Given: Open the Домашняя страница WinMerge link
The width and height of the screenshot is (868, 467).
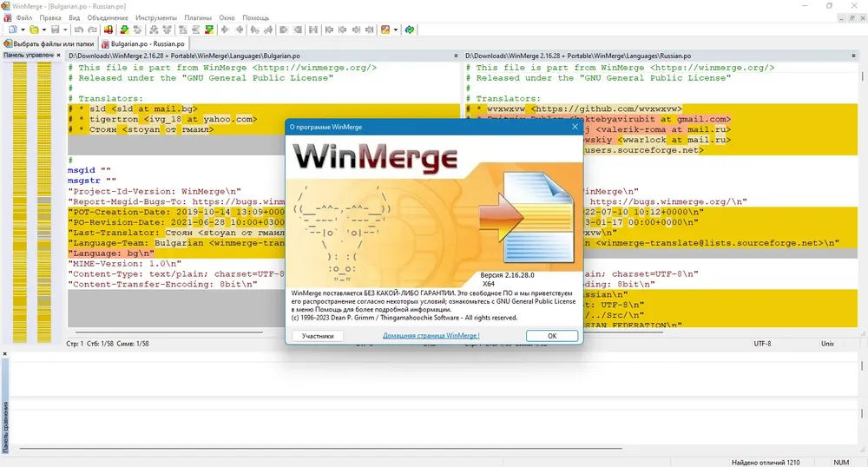Looking at the screenshot, I should (x=431, y=335).
